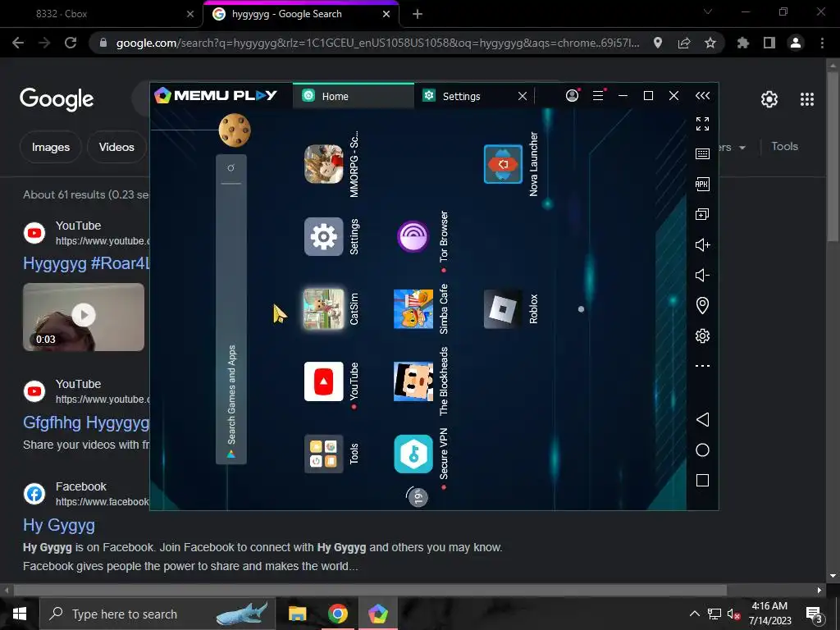Open MEmu keyboard mapping icon
This screenshot has width=840, height=630.
[702, 153]
